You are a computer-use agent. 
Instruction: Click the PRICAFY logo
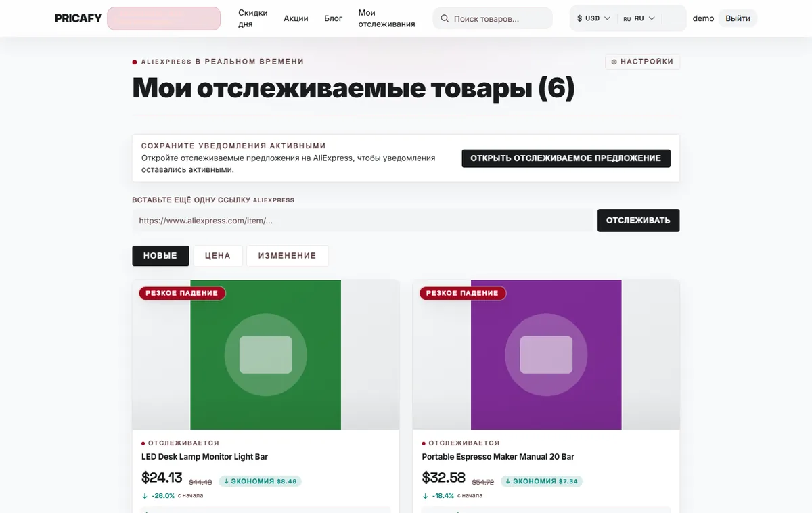(x=78, y=18)
